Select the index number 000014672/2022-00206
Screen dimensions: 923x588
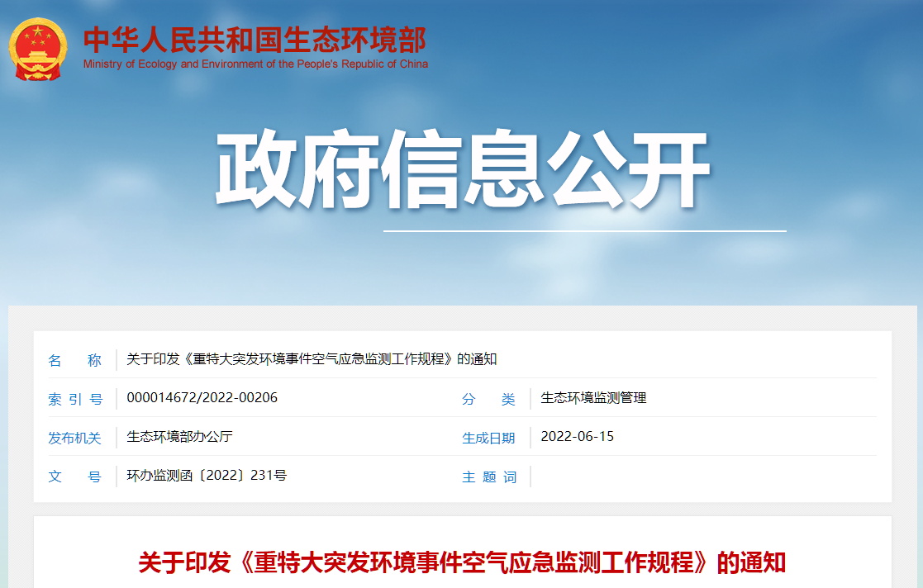click(x=201, y=398)
